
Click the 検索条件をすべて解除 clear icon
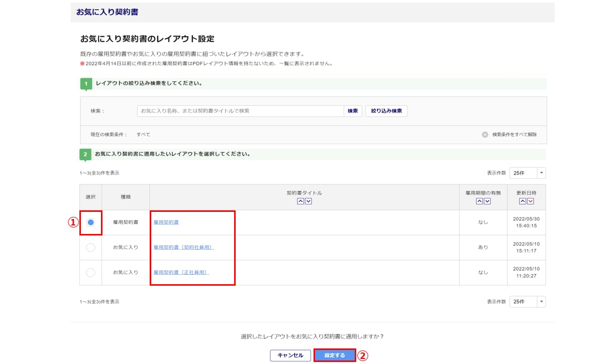click(x=485, y=135)
